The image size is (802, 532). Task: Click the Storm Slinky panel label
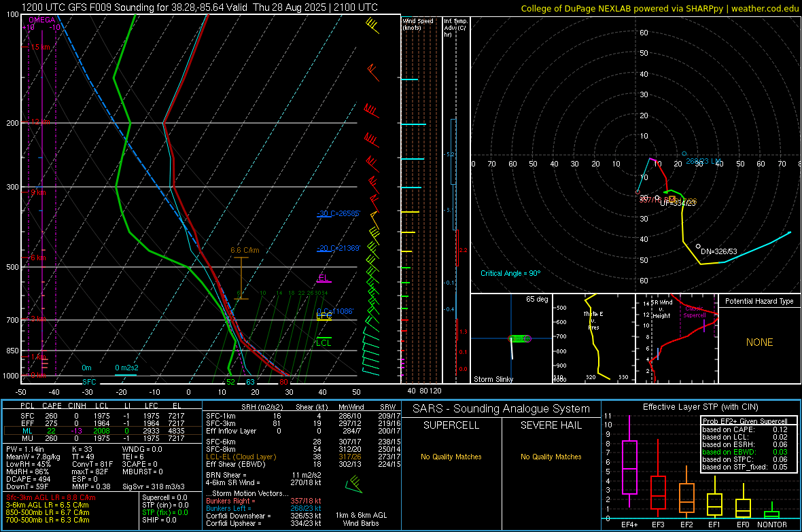click(493, 379)
